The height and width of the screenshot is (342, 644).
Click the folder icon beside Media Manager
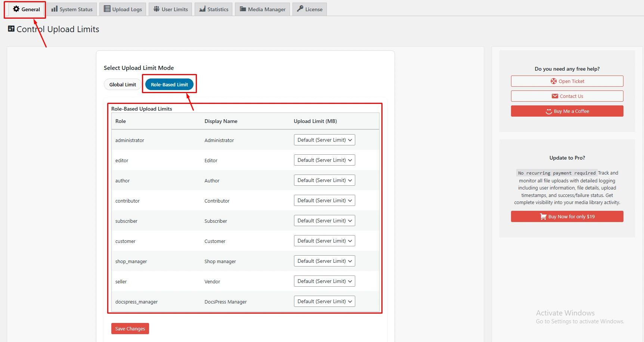(243, 9)
